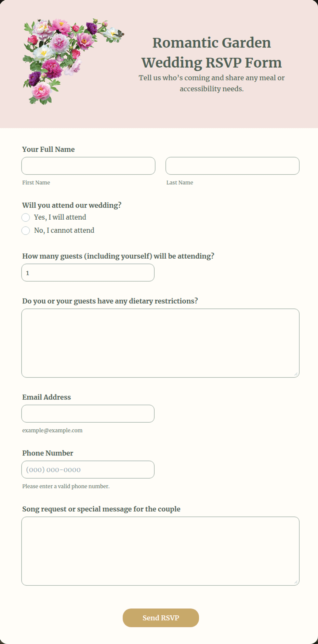Click the 'No, I cannot attend' label text
This screenshot has width=318, height=644.
pyautogui.click(x=64, y=230)
